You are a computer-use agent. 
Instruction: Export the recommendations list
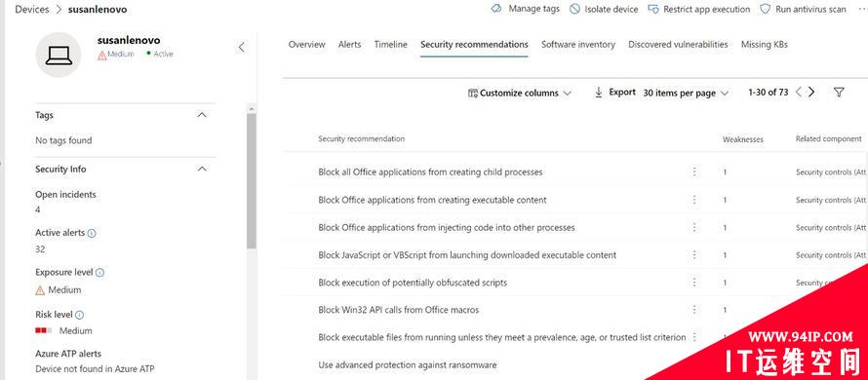(x=614, y=93)
